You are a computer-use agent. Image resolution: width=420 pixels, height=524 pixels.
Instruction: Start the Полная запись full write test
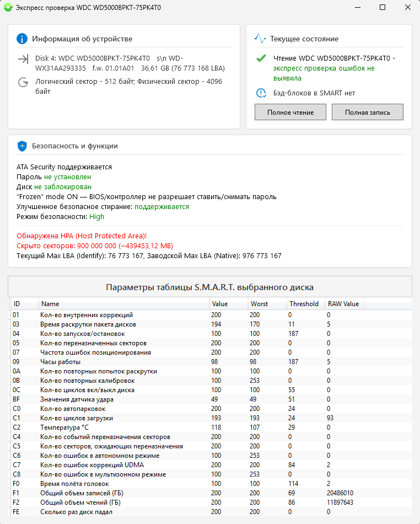coord(367,112)
